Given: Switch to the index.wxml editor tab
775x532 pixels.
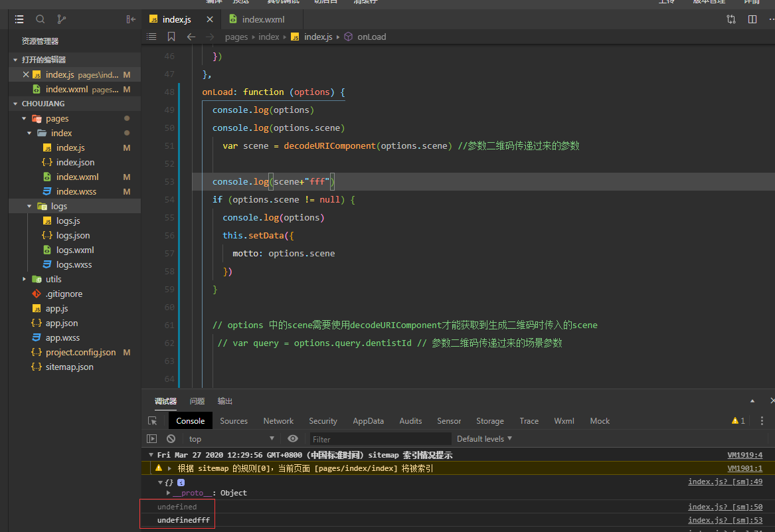Looking at the screenshot, I should point(263,20).
